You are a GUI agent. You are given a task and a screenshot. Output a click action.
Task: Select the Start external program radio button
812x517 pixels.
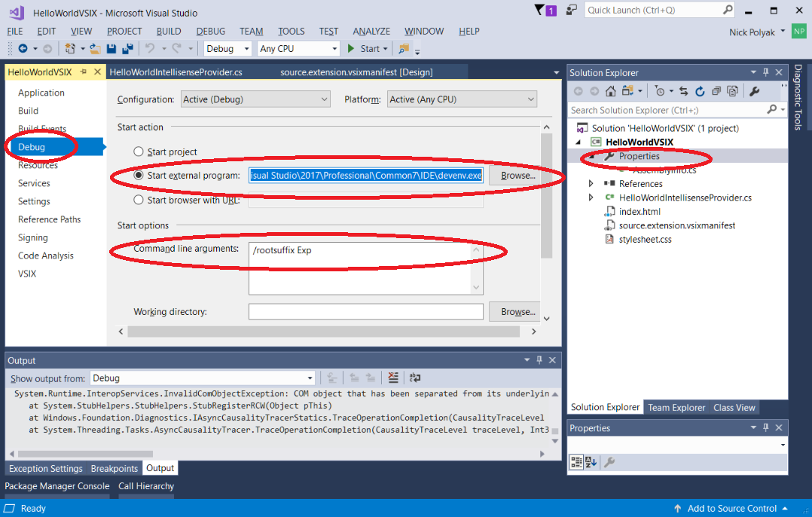point(139,175)
